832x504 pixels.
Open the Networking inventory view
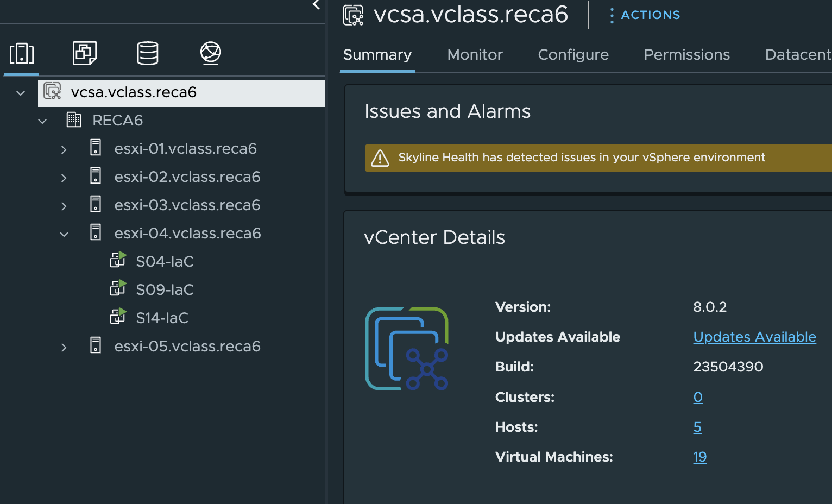click(211, 53)
